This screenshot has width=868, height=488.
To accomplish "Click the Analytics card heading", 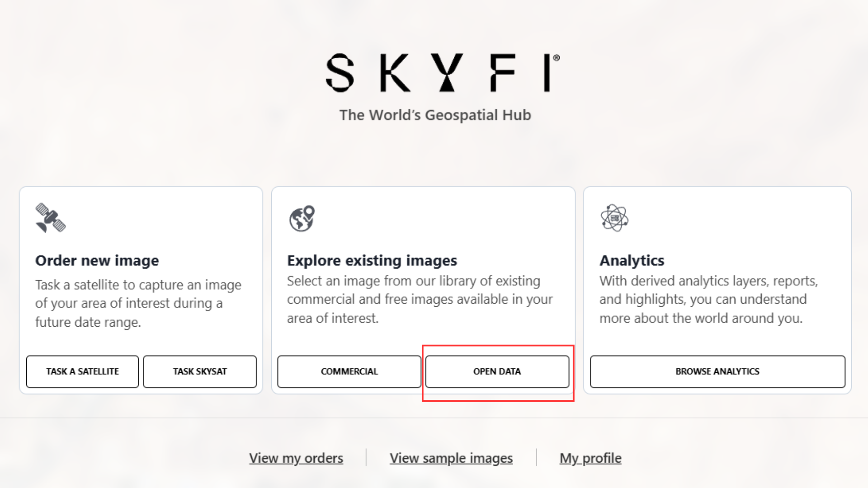I will click(632, 261).
